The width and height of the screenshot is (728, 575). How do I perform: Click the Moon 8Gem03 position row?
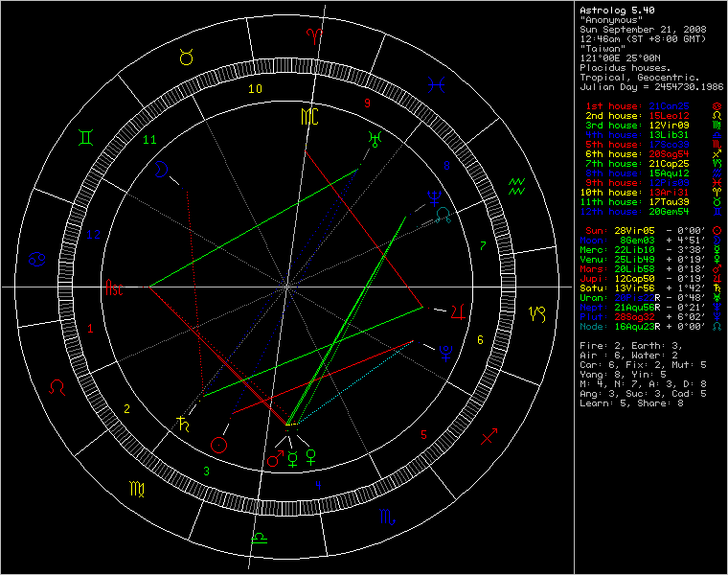point(651,241)
